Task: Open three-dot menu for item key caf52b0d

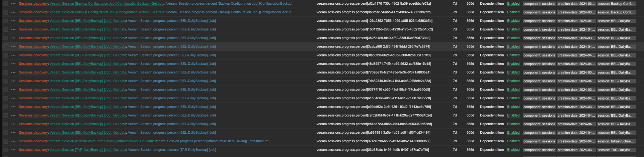Action: pyautogui.click(x=13, y=116)
